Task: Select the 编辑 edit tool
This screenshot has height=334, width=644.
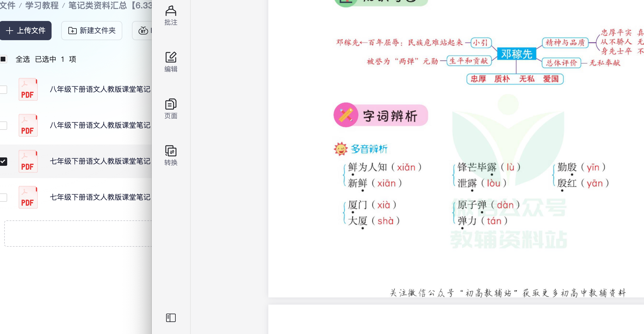Action: pos(171,61)
